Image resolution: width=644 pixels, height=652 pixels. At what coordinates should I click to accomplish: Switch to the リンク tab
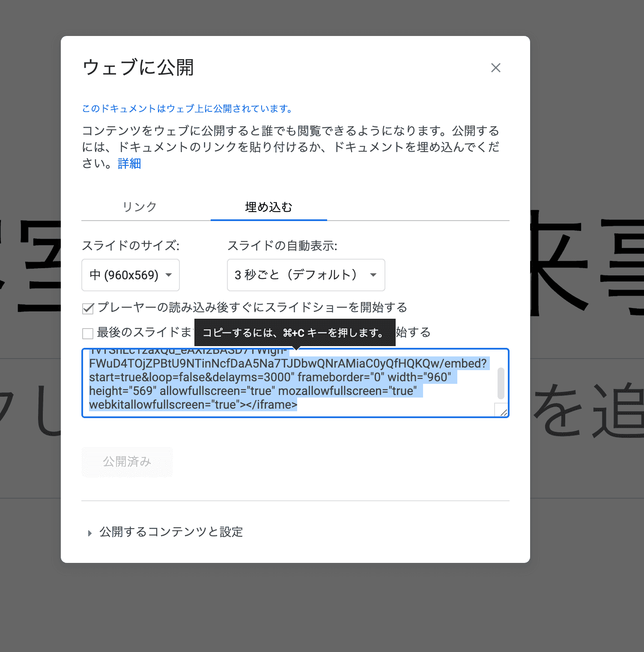click(140, 207)
